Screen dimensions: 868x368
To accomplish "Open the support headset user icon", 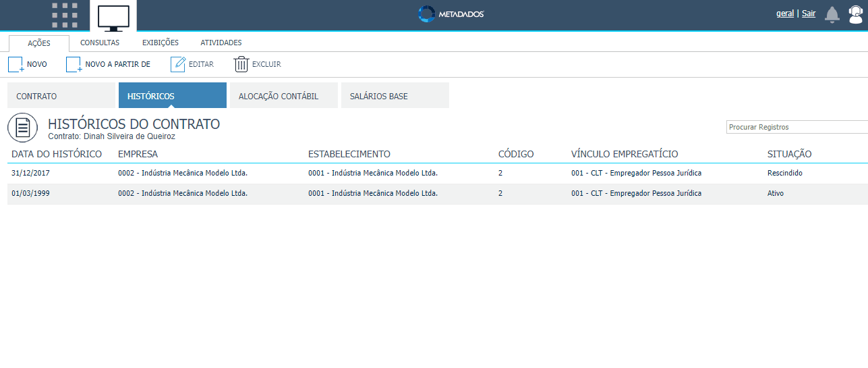I will pyautogui.click(x=855, y=14).
